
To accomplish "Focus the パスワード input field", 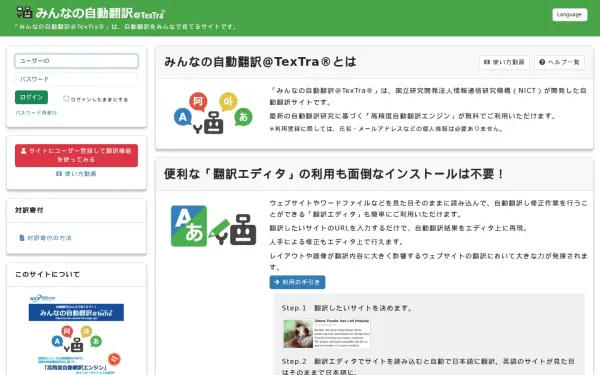I will point(77,79).
